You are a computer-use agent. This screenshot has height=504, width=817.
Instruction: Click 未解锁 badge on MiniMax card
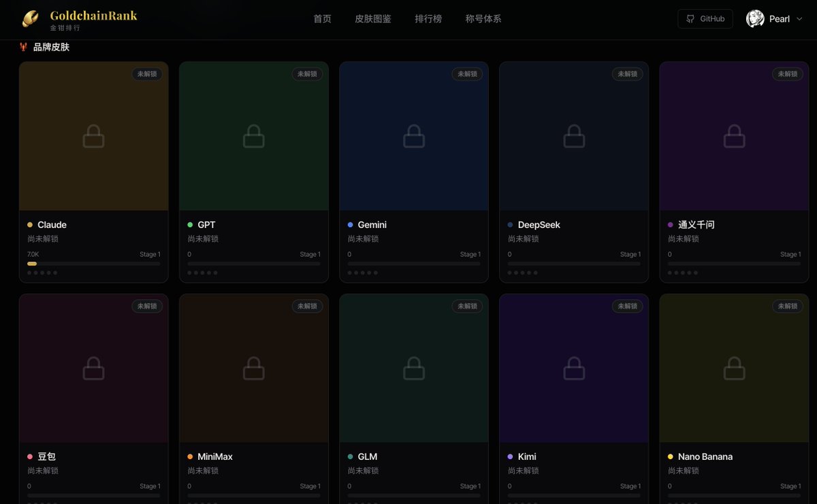point(307,306)
